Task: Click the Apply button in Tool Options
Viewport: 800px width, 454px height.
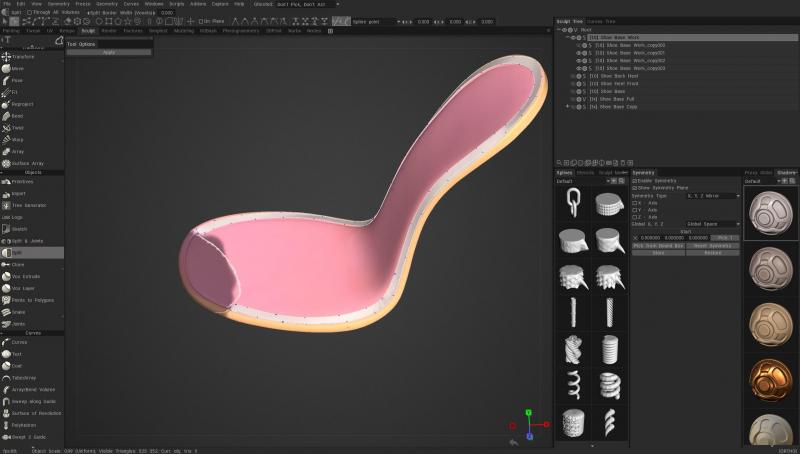Action: click(x=109, y=52)
